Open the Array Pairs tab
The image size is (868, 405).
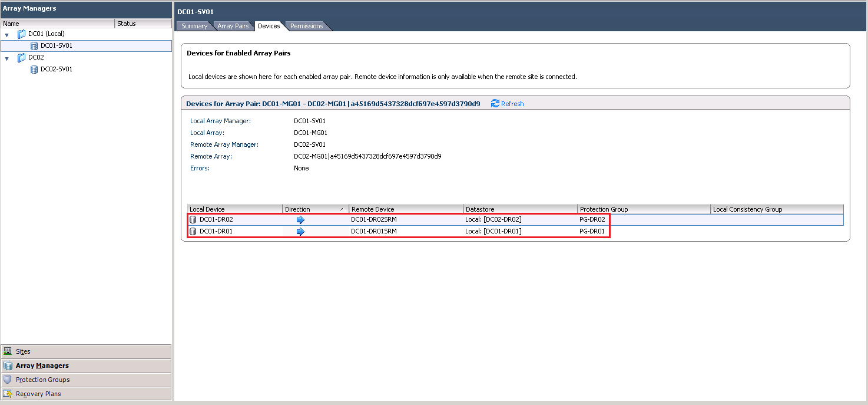click(233, 26)
